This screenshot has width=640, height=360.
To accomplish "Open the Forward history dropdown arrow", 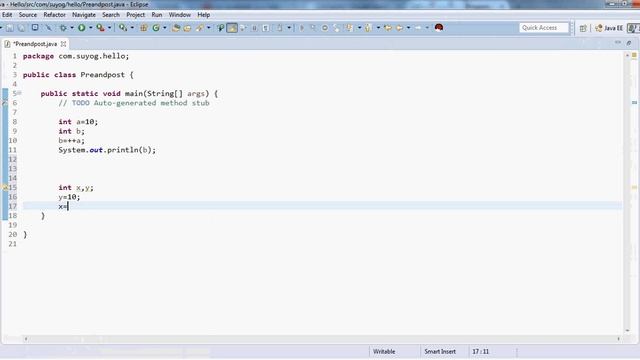I will (x=427, y=28).
